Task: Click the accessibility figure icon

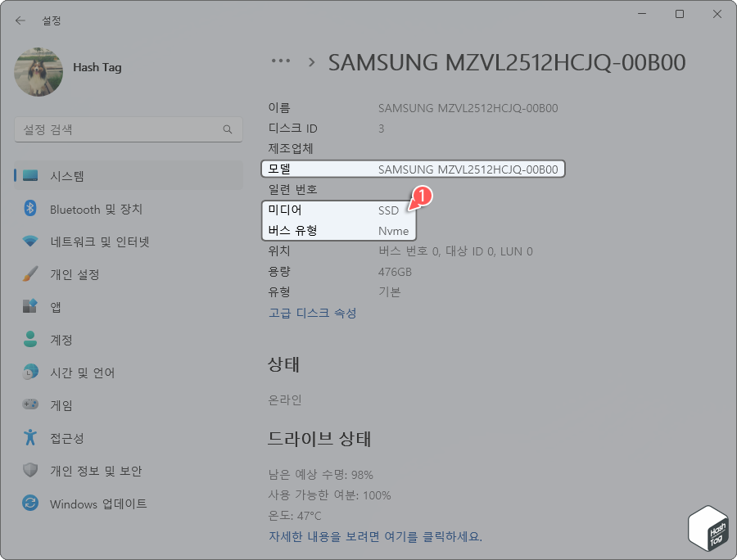Action: click(30, 437)
